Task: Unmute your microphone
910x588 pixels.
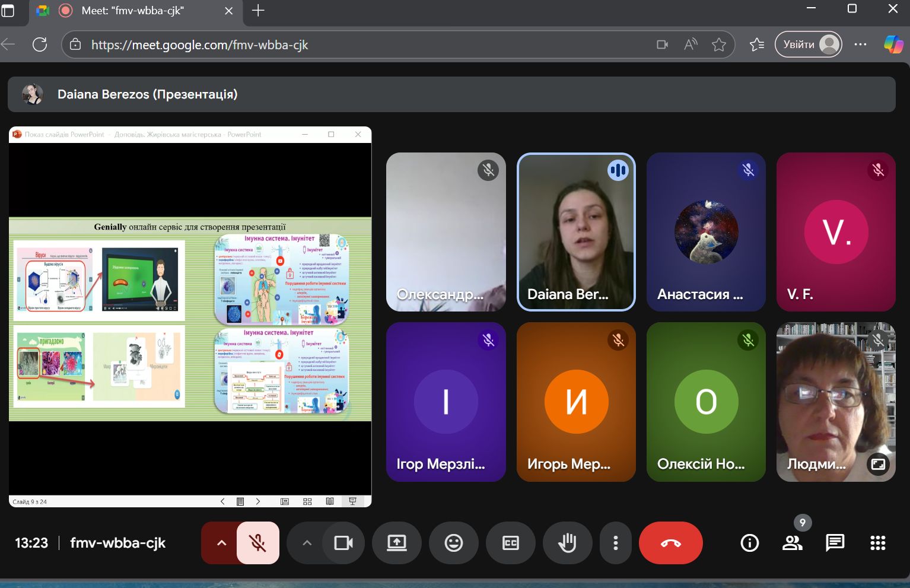Action: [257, 543]
